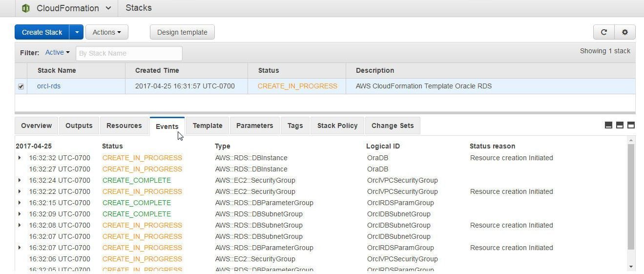Open the orcl-rds stack link
This screenshot has height=274, width=644.
coord(49,86)
